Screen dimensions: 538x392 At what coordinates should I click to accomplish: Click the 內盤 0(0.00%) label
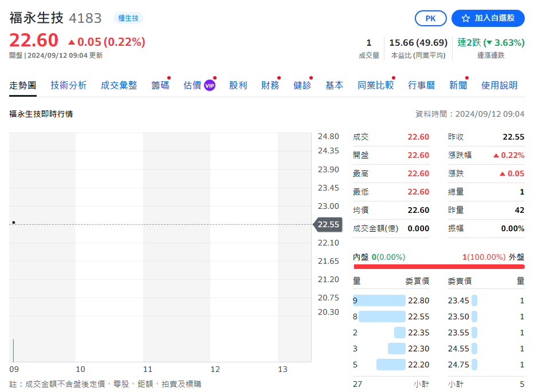tap(379, 257)
